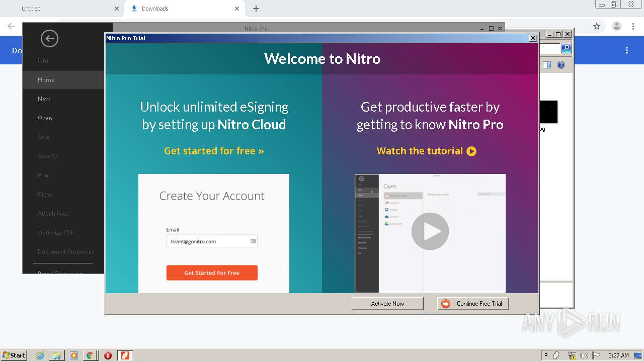Open the Downloads page three-dot menu
This screenshot has height=362, width=644.
tap(627, 50)
